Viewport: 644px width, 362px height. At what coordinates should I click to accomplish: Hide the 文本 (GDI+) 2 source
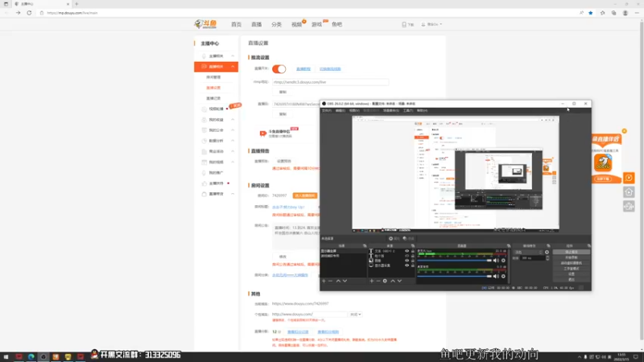pos(407,251)
